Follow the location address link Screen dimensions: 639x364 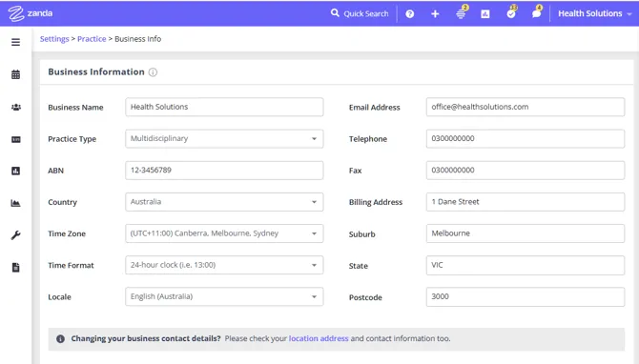(319, 338)
